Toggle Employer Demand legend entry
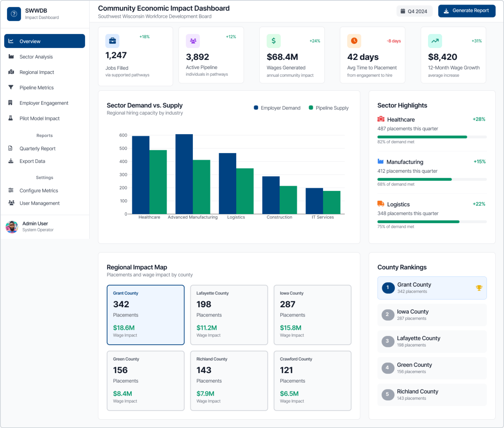 tap(277, 108)
